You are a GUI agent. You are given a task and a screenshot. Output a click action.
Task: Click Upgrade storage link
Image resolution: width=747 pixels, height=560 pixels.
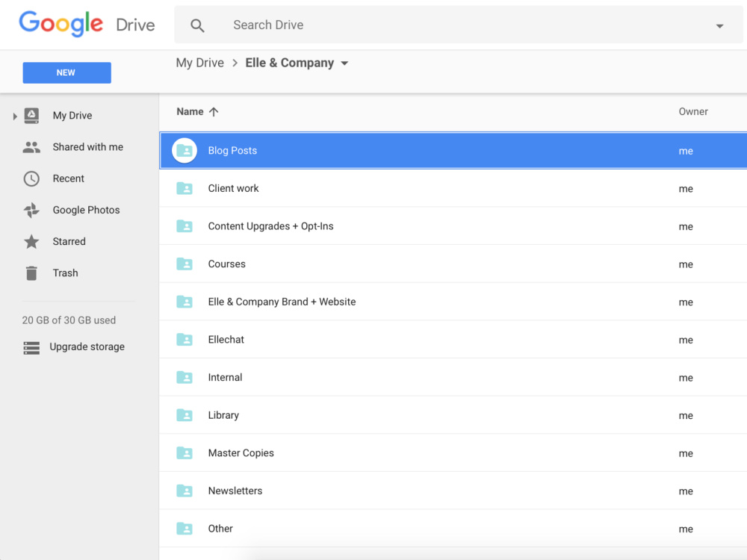tap(87, 346)
